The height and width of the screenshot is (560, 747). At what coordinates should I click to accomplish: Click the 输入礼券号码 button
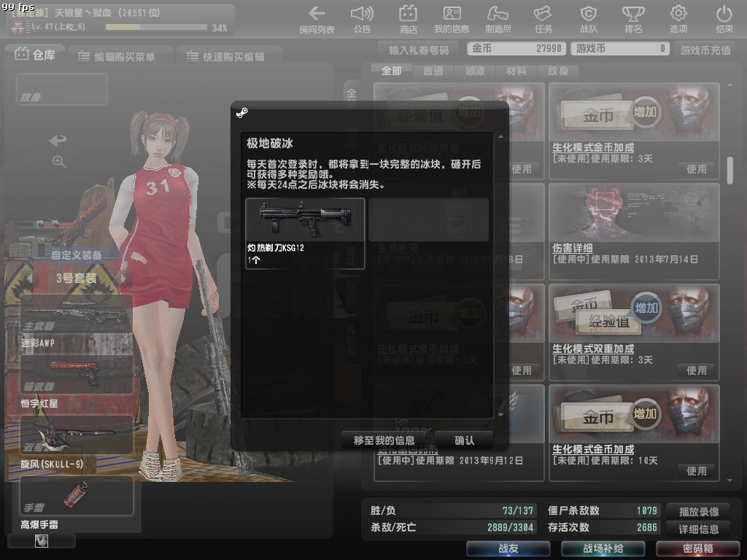pos(419,50)
